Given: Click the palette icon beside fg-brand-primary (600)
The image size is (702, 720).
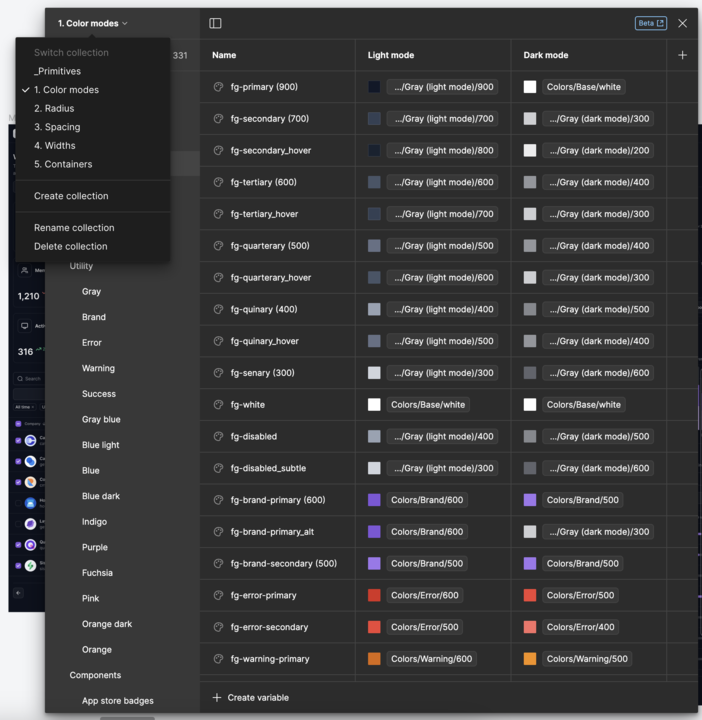Looking at the screenshot, I should pos(219,500).
